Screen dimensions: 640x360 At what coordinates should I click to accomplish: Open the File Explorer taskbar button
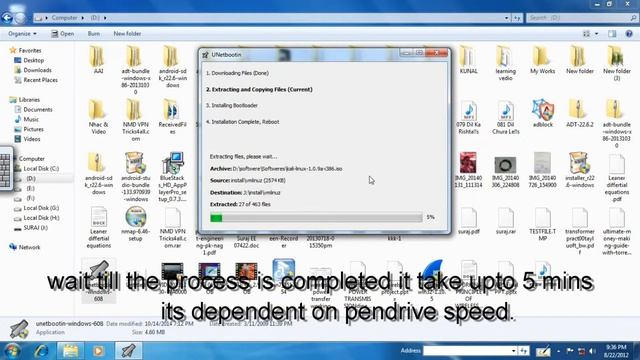[x=70, y=351]
